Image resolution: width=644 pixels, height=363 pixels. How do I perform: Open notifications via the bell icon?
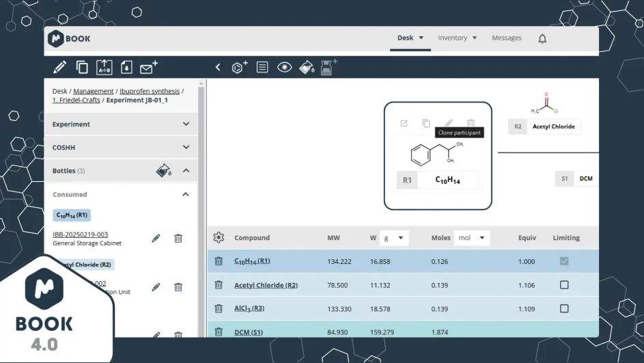pos(542,39)
